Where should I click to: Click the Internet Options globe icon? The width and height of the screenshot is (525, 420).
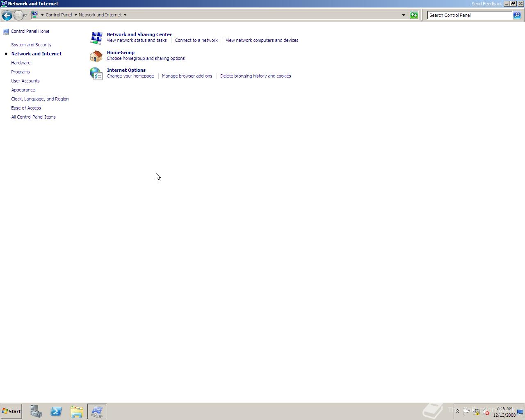[96, 74]
